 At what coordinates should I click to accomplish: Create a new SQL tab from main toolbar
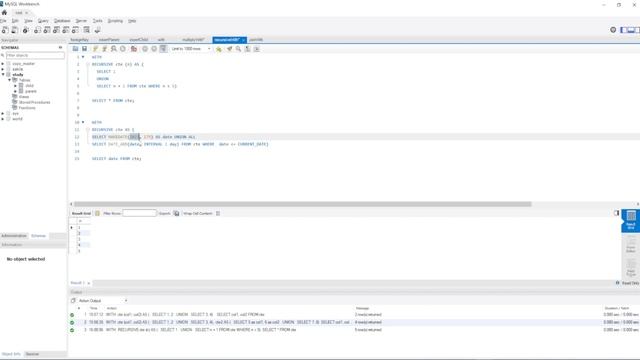[5, 30]
